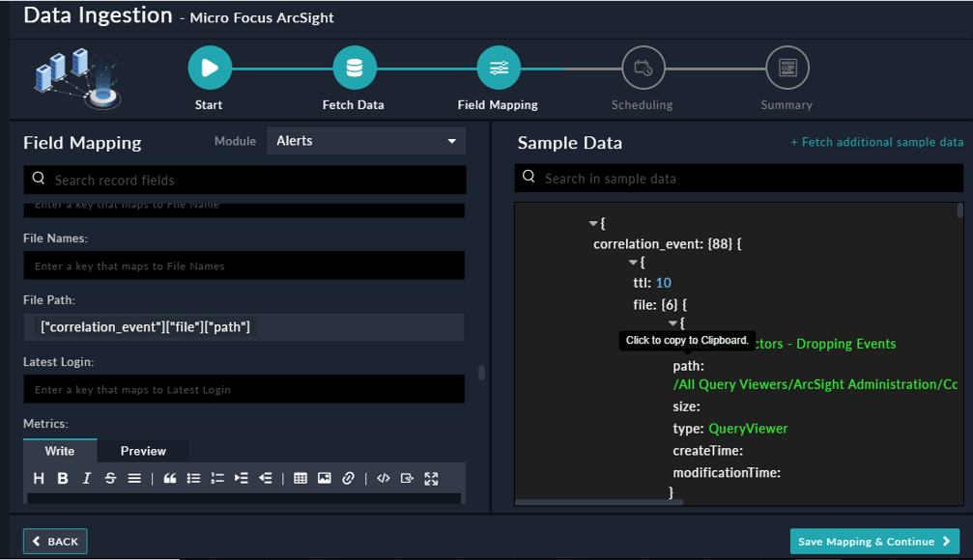The image size is (973, 560).
Task: Insert a blockquote in Metrics editor
Action: point(170,478)
